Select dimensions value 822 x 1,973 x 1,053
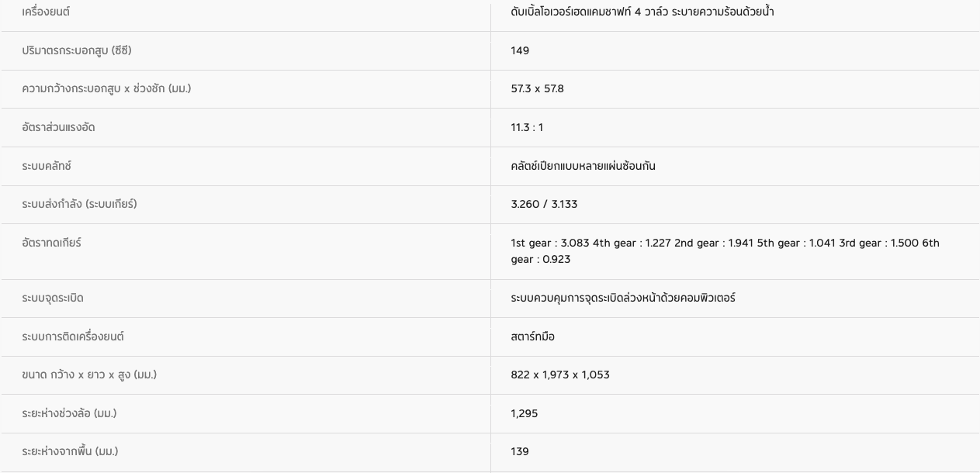980x473 pixels. pyautogui.click(x=560, y=375)
